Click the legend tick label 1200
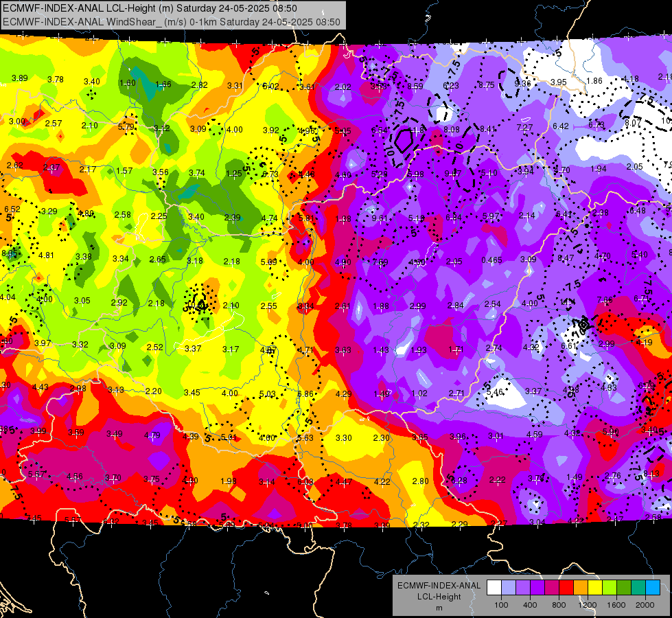This screenshot has height=618, width=672. point(588,605)
